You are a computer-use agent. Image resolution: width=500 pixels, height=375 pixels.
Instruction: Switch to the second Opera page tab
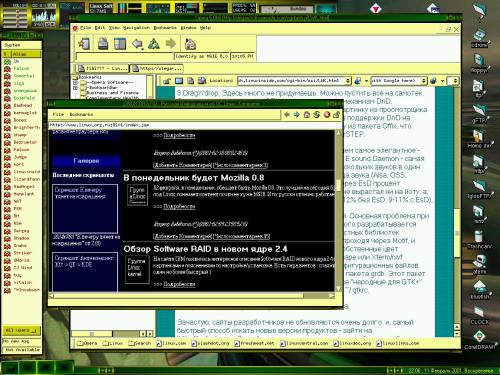pyautogui.click(x=157, y=69)
